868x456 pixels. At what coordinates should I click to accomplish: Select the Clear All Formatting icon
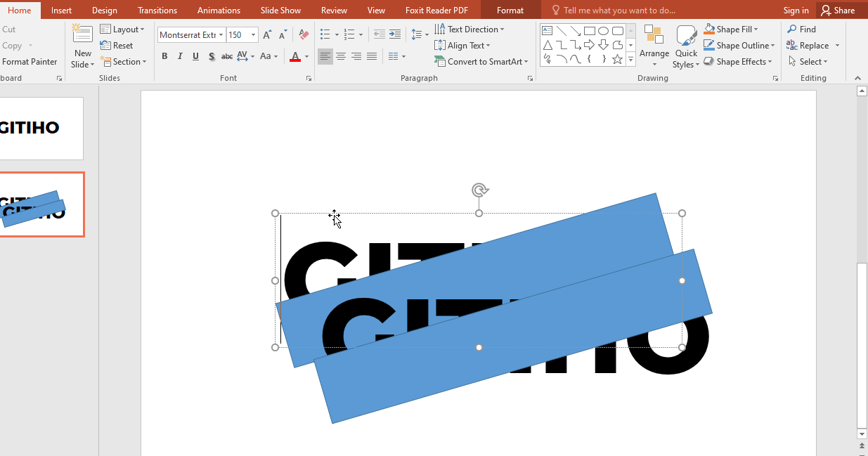click(x=303, y=34)
